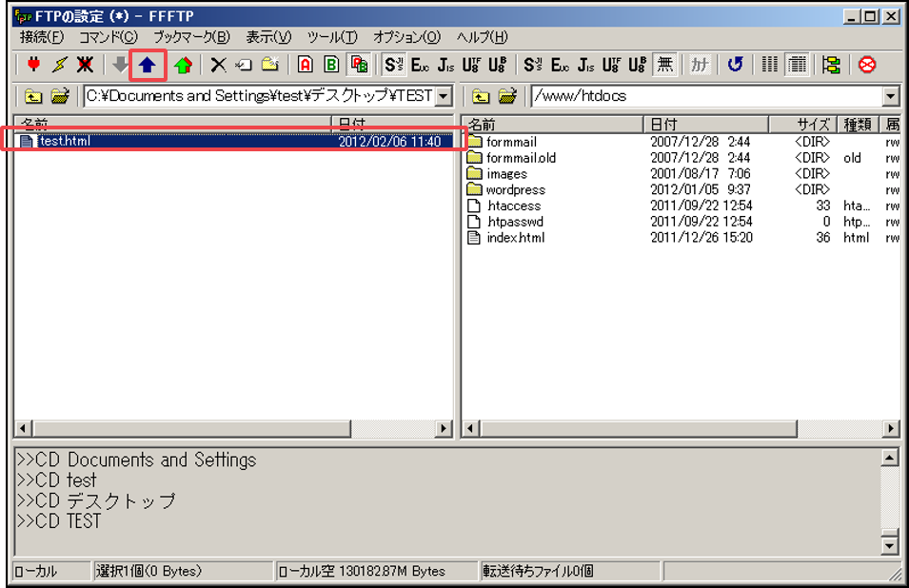Open the ブックマーク(B) menu
The image size is (909, 588).
191,37
